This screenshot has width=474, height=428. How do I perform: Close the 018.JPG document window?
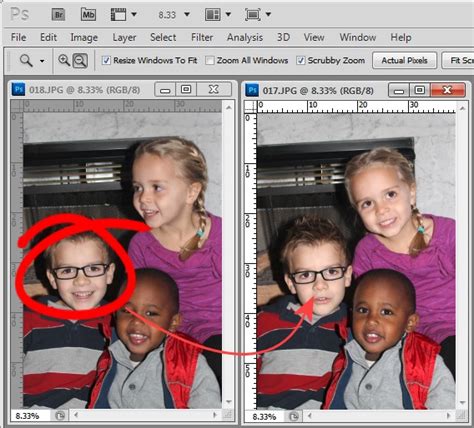[214, 90]
